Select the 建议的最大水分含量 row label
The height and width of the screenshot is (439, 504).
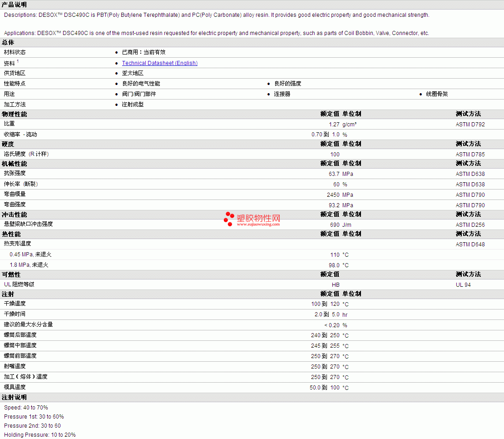point(28,324)
